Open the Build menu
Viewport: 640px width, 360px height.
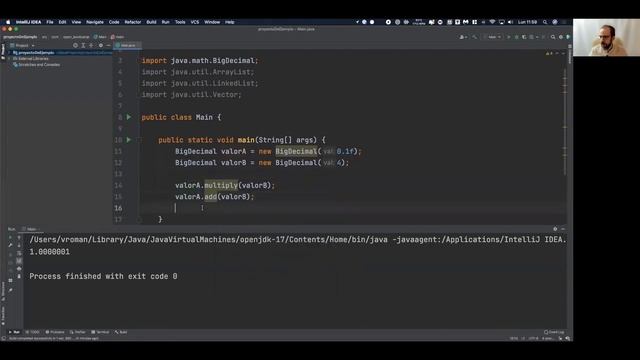click(151, 22)
